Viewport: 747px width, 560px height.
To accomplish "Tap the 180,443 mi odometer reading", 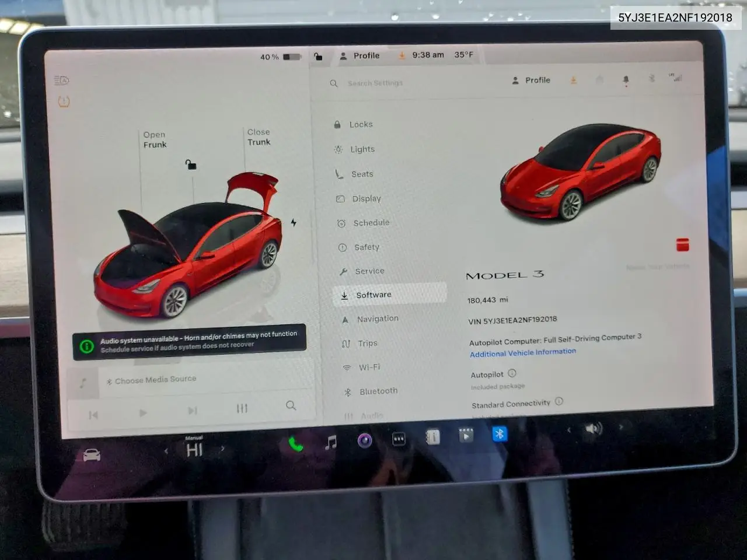I will click(487, 300).
